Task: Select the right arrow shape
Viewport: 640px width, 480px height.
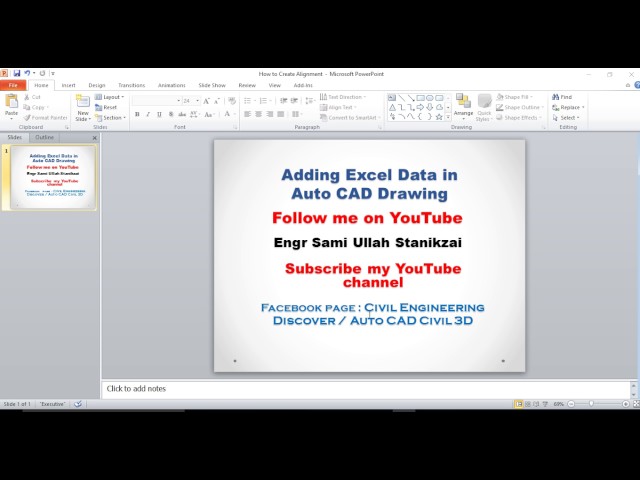Action: point(420,107)
